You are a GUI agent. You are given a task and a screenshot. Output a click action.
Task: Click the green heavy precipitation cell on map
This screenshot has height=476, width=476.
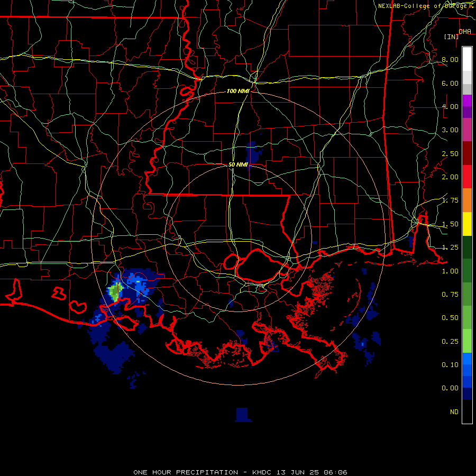pos(115,291)
